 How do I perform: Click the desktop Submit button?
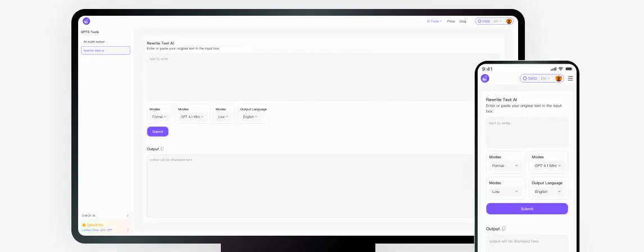coord(158,132)
